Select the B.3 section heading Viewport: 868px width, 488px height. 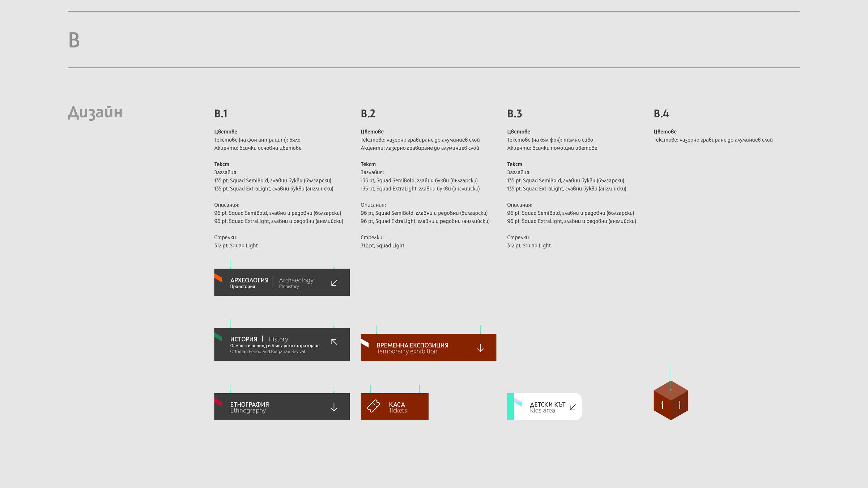pos(514,114)
